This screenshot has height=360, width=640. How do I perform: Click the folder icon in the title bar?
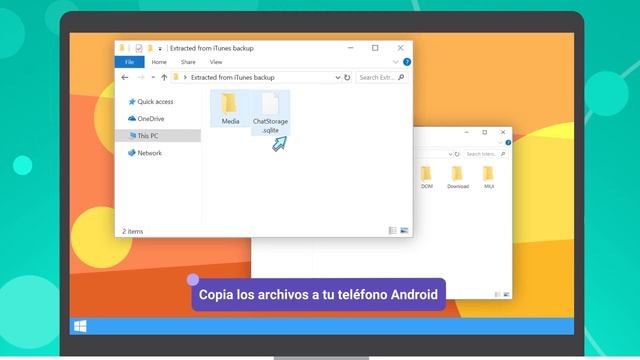(x=122, y=48)
